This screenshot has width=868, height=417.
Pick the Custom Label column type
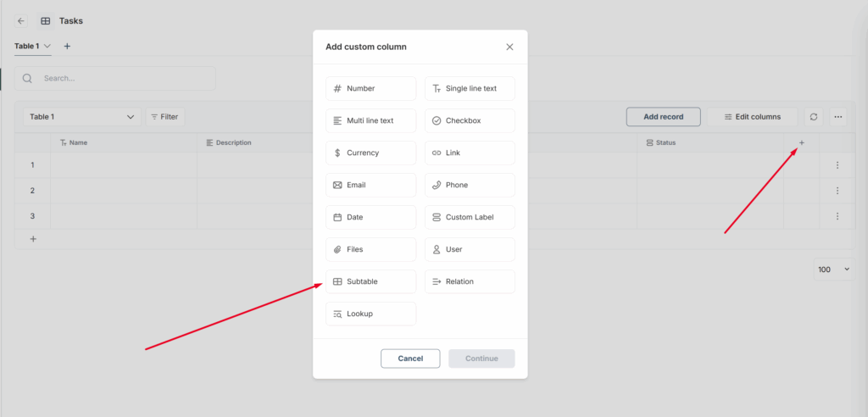click(x=470, y=217)
